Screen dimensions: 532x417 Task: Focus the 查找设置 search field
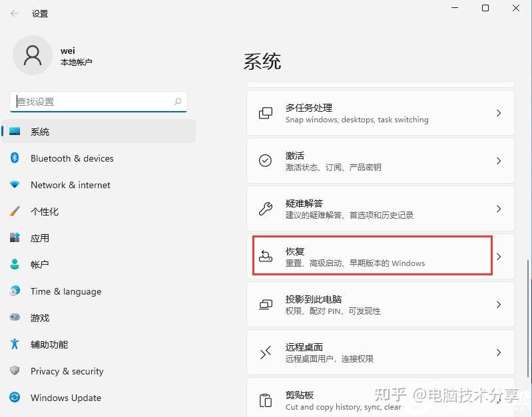click(x=99, y=102)
